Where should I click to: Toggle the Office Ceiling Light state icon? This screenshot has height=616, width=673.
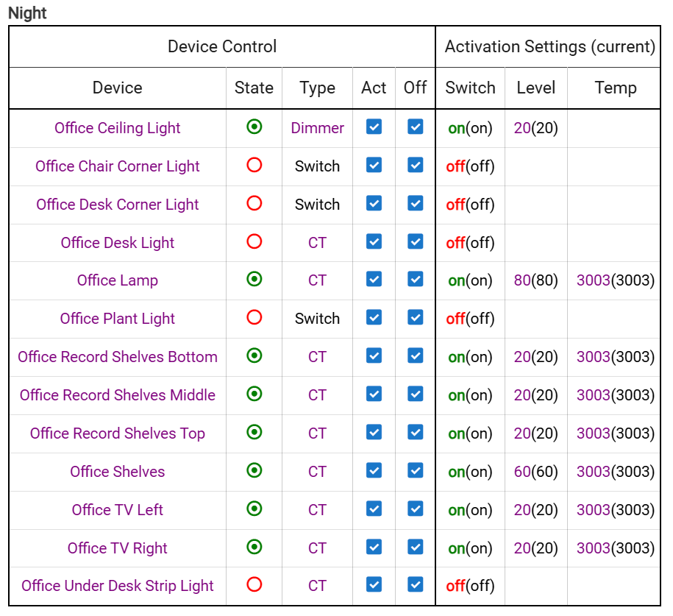tap(254, 127)
